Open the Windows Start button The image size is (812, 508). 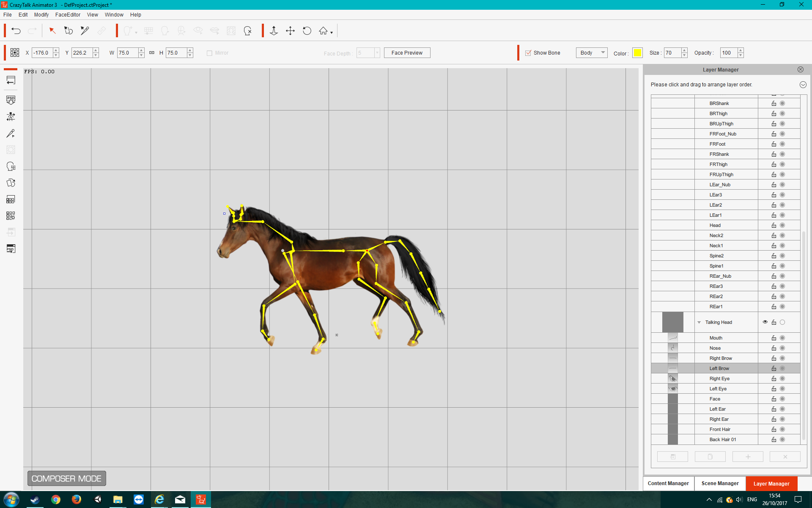[11, 500]
